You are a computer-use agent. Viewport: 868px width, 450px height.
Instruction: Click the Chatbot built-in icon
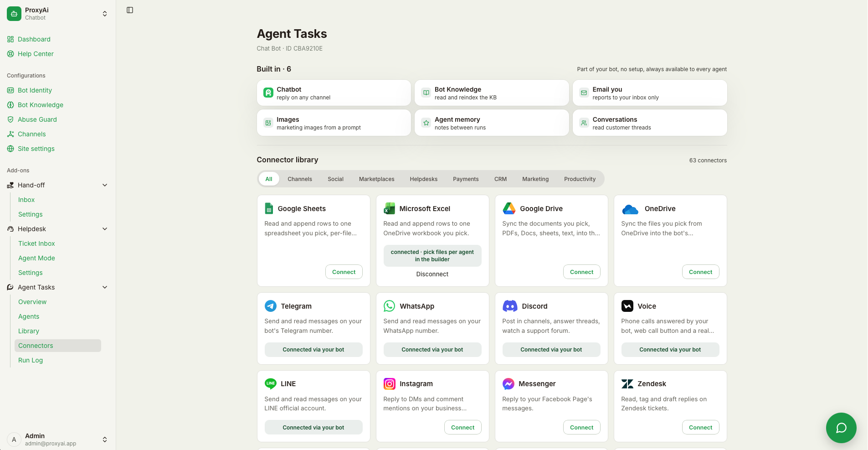click(x=268, y=93)
